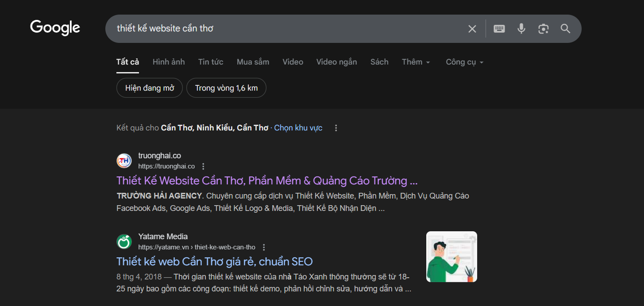This screenshot has width=644, height=306.
Task: Click the magnifying glass search button
Action: point(565,29)
